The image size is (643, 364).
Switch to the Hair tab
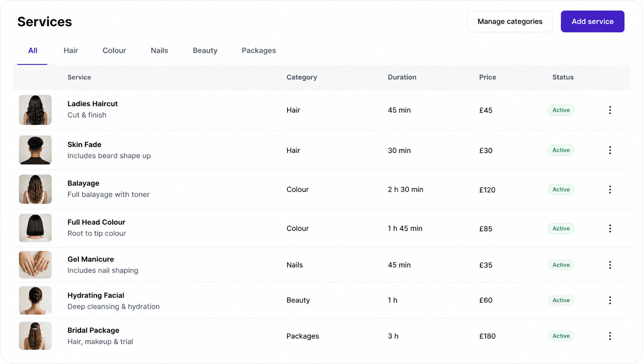71,51
